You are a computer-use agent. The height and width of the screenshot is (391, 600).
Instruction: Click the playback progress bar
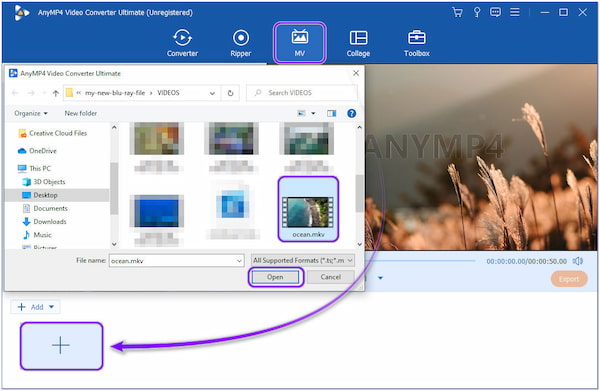[420, 261]
